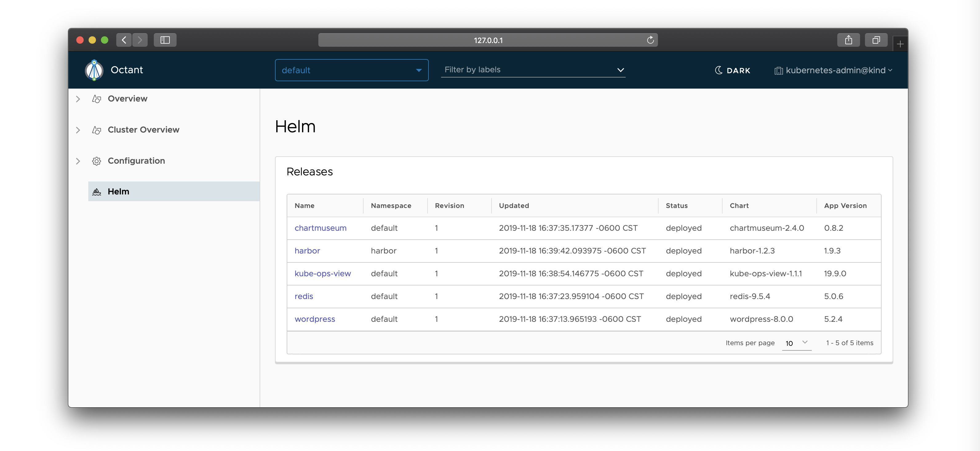Screen dimensions: 980x451
Task: Open the chartmuseum release link
Action: [320, 228]
